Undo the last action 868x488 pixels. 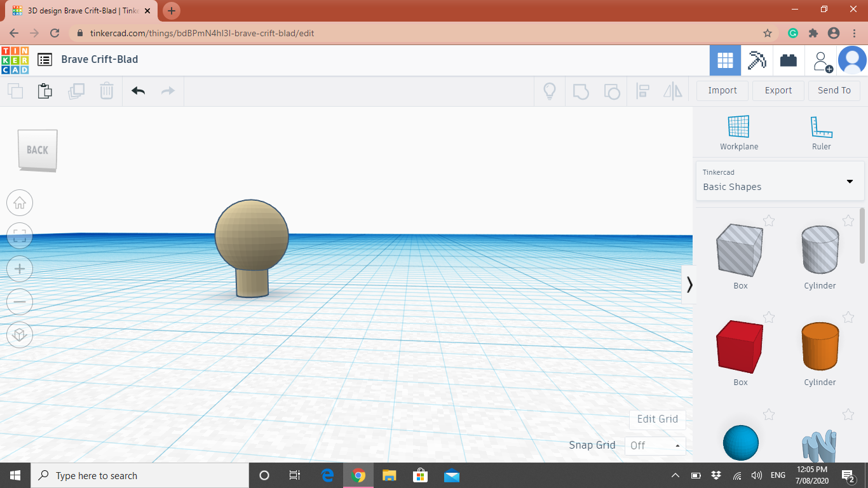pyautogui.click(x=138, y=91)
